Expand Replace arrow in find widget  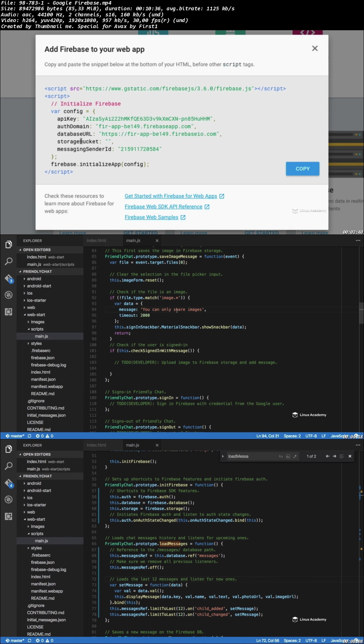point(223,456)
